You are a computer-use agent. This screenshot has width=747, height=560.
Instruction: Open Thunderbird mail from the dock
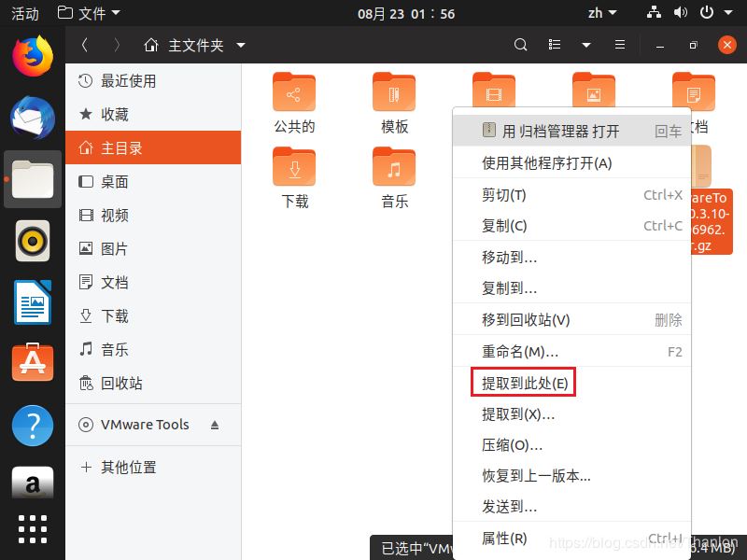33,118
